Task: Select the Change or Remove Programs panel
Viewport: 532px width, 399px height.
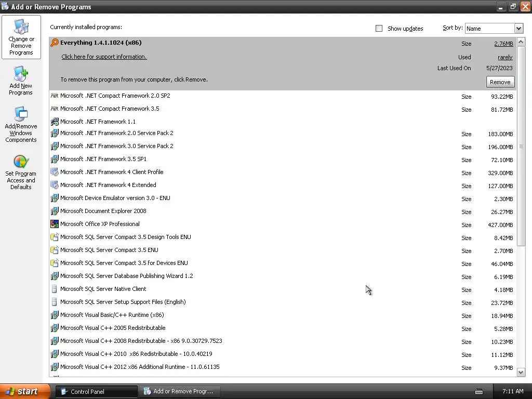Action: click(21, 37)
